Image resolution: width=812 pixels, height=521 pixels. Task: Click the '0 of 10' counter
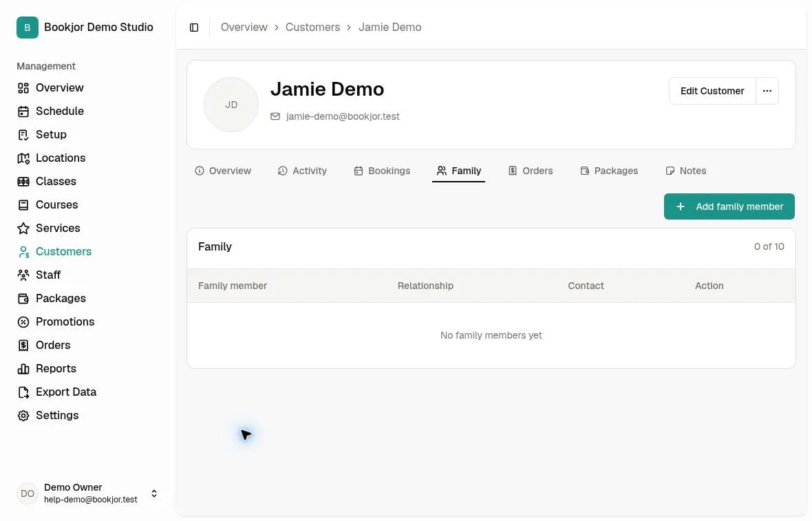769,247
